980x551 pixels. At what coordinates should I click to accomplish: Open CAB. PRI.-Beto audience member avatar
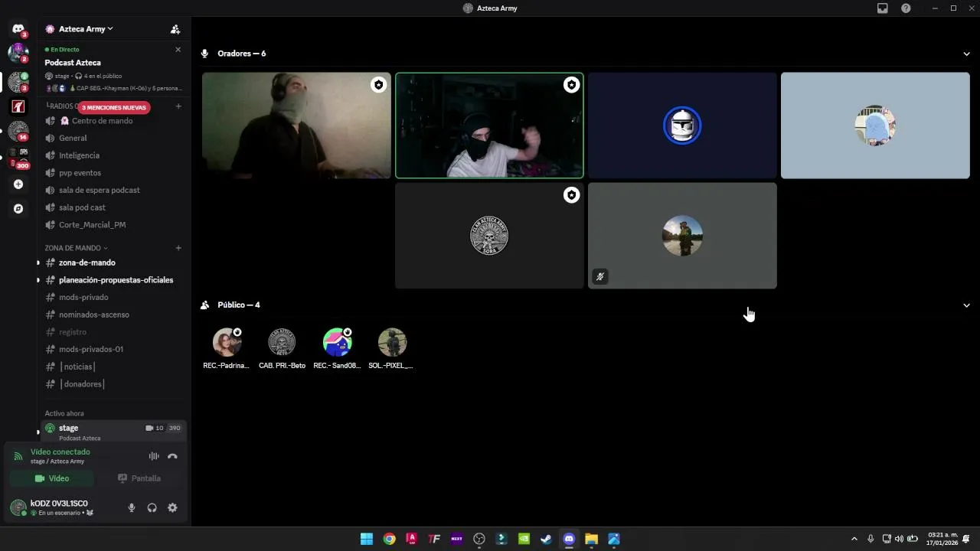(282, 342)
